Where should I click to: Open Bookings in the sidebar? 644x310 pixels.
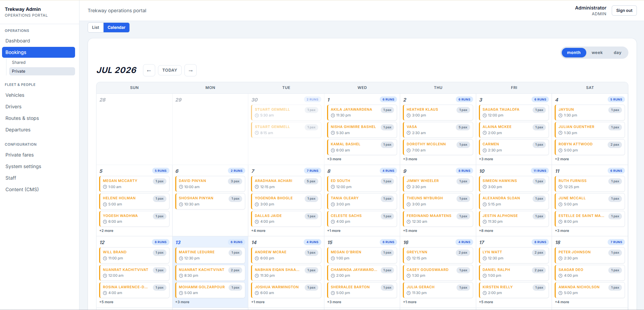38,52
